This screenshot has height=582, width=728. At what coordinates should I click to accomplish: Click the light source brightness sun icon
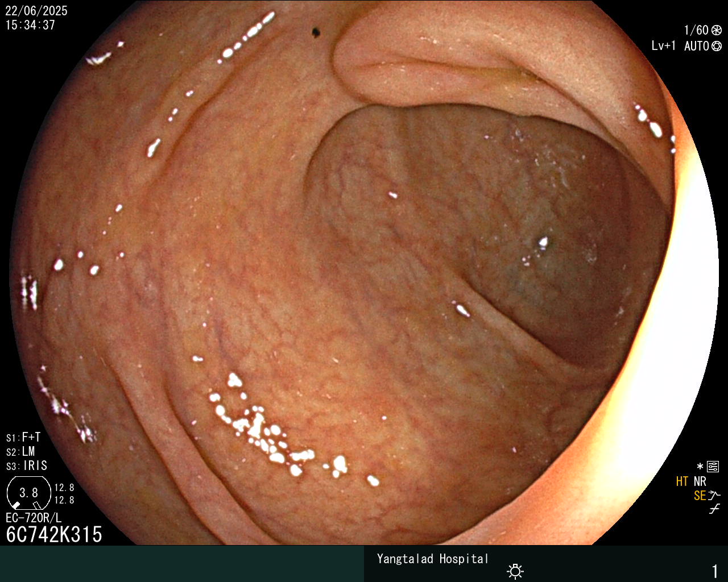coord(515,571)
